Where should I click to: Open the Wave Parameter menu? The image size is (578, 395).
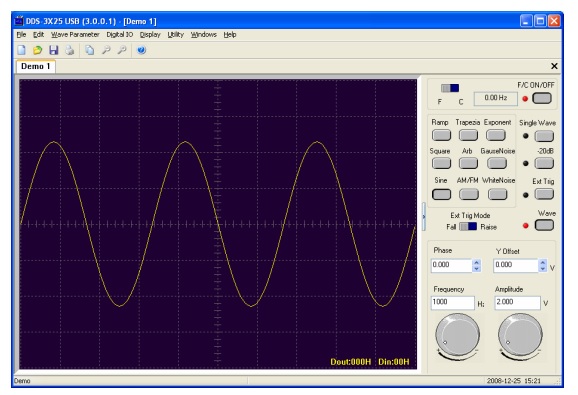tap(75, 35)
